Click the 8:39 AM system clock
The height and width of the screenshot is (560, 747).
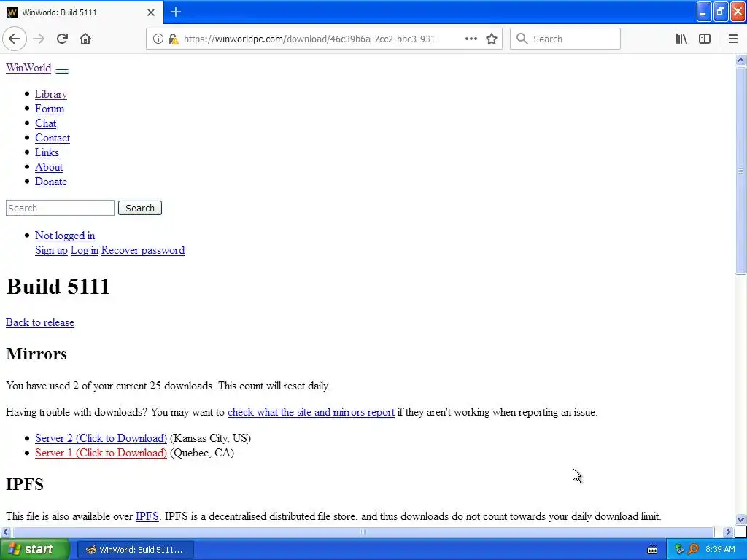tap(720, 550)
